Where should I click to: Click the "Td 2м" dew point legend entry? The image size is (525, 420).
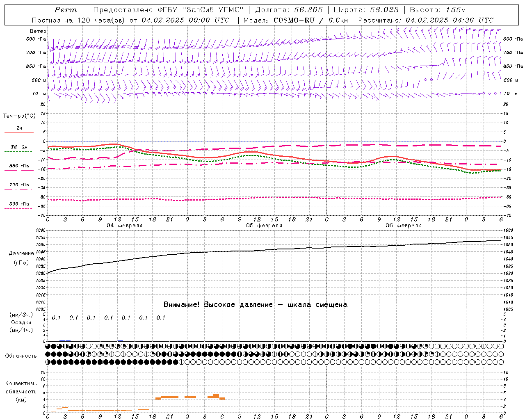(19, 147)
